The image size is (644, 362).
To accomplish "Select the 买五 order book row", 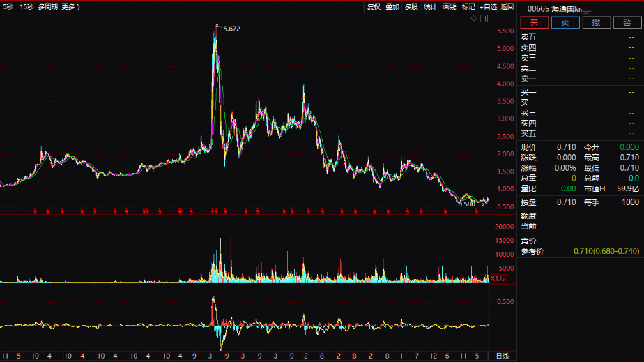I will point(580,133).
